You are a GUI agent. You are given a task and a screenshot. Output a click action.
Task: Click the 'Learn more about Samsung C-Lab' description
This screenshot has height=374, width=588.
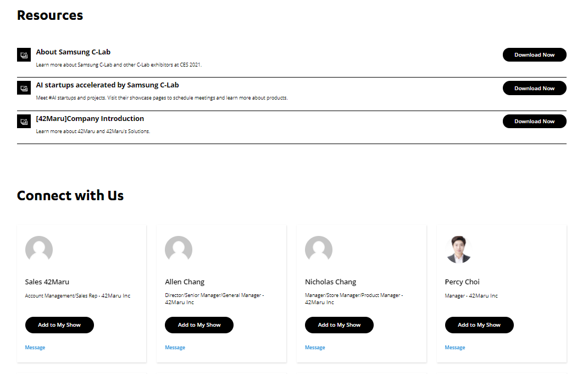click(x=119, y=65)
